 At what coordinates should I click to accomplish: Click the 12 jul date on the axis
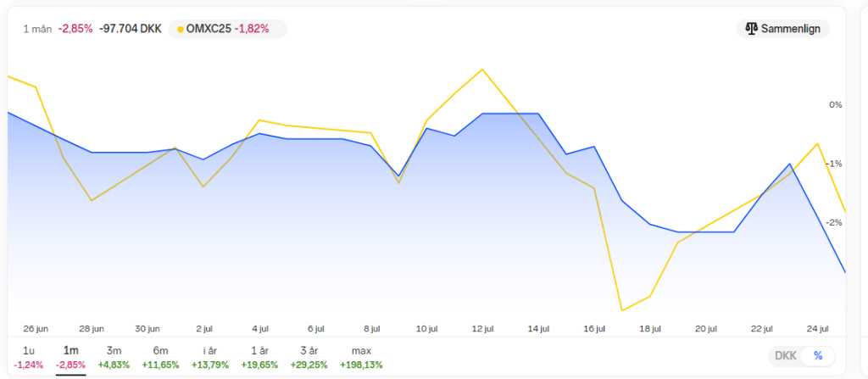[483, 329]
